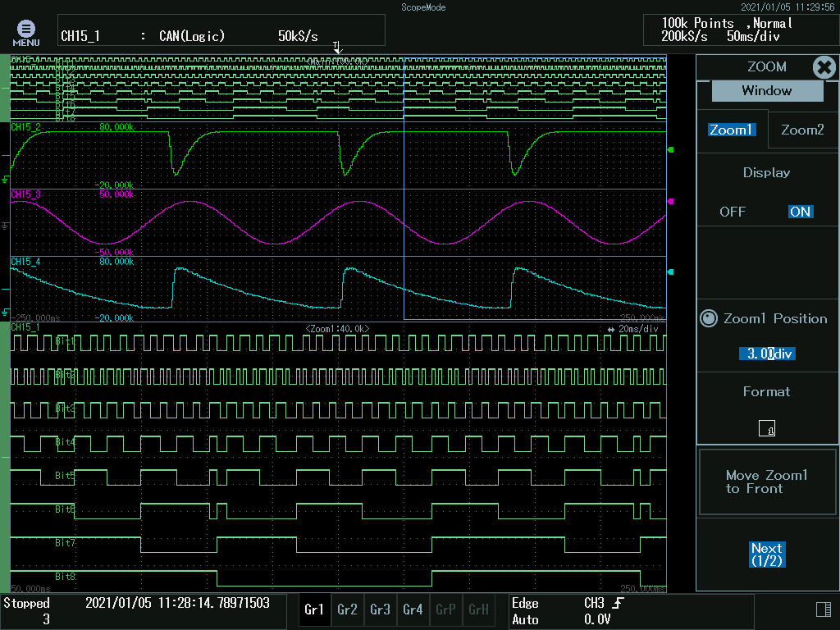This screenshot has height=630, width=840.
Task: Click the Zoom1 Position 3.00div field
Action: point(767,354)
